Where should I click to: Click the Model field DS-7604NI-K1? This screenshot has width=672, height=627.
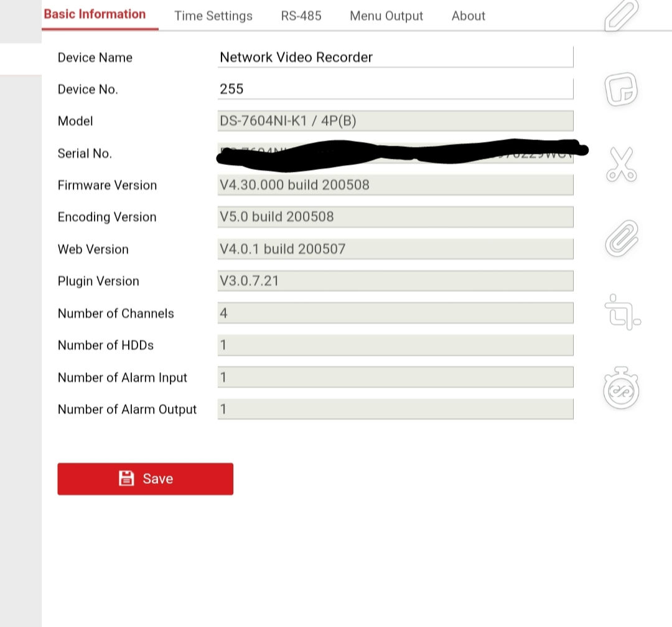[x=395, y=121]
